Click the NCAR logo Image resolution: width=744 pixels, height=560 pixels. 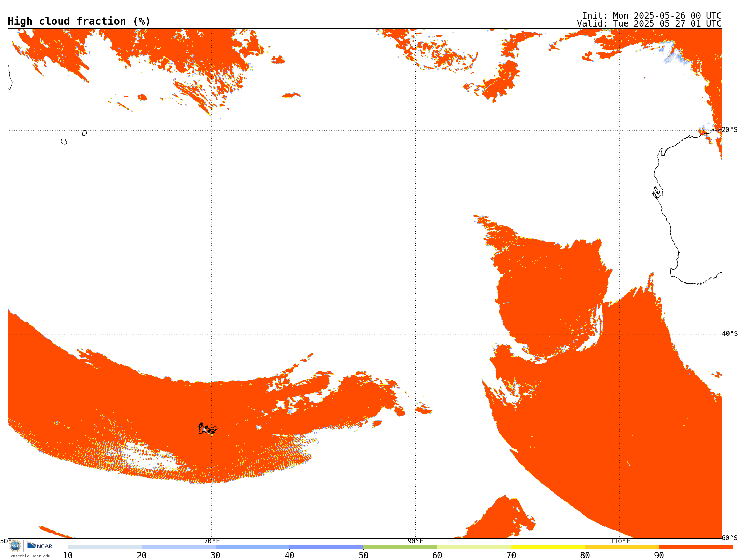pos(40,546)
